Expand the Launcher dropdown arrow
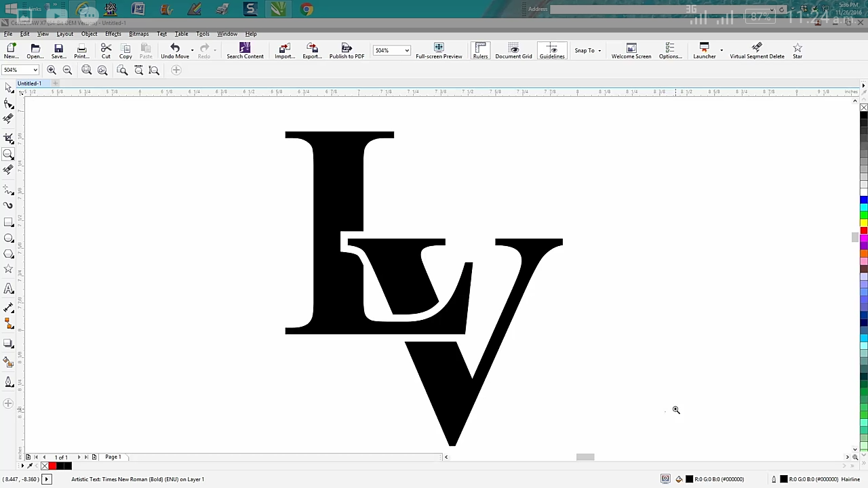 [x=722, y=50]
